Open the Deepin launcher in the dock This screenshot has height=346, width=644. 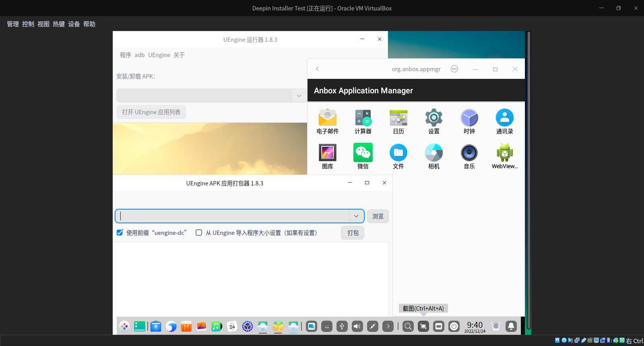tap(124, 326)
